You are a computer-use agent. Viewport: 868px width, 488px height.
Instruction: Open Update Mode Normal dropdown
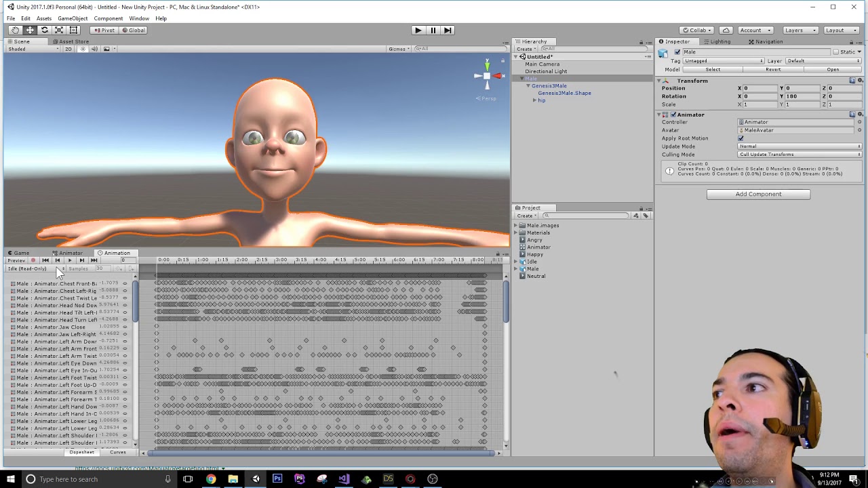800,146
